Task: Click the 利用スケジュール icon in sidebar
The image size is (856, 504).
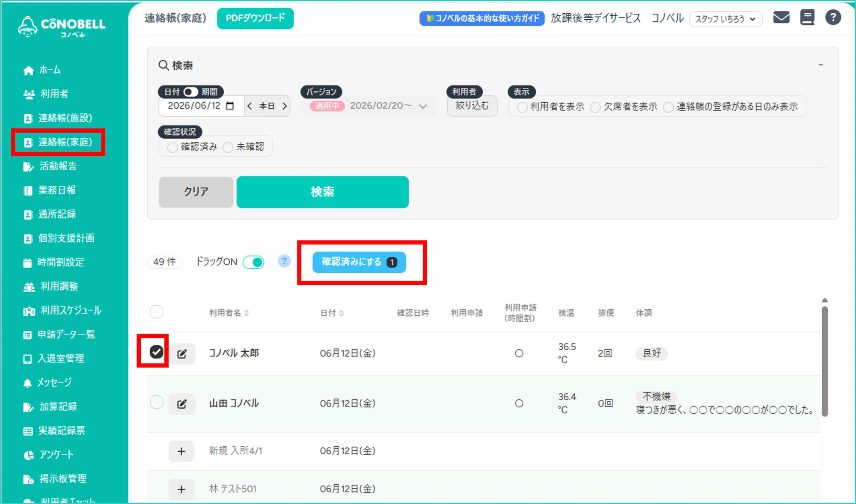Action: pos(29,311)
